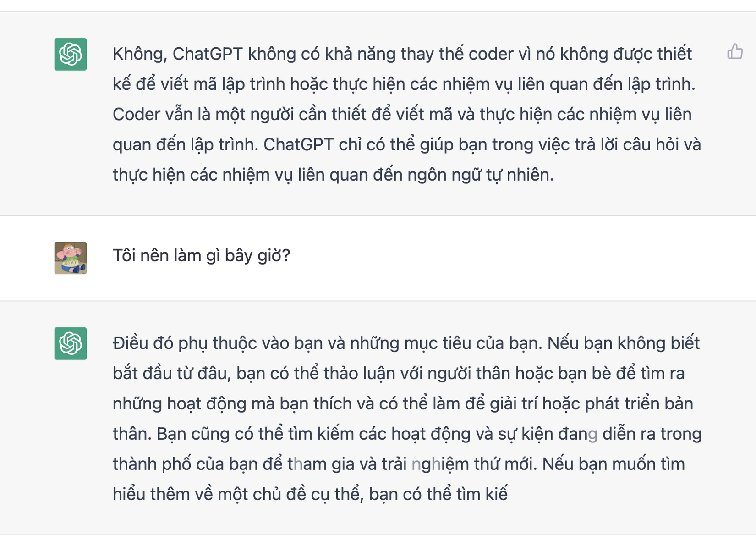Image resolution: width=756 pixels, height=552 pixels.
Task: Click the opening word "Không," in the first reply
Action: [x=140, y=55]
